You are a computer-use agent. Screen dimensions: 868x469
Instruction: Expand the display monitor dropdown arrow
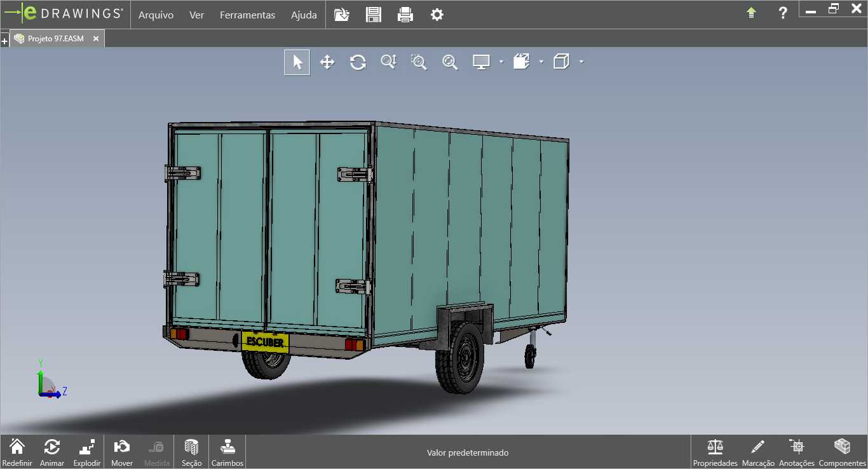pos(501,62)
